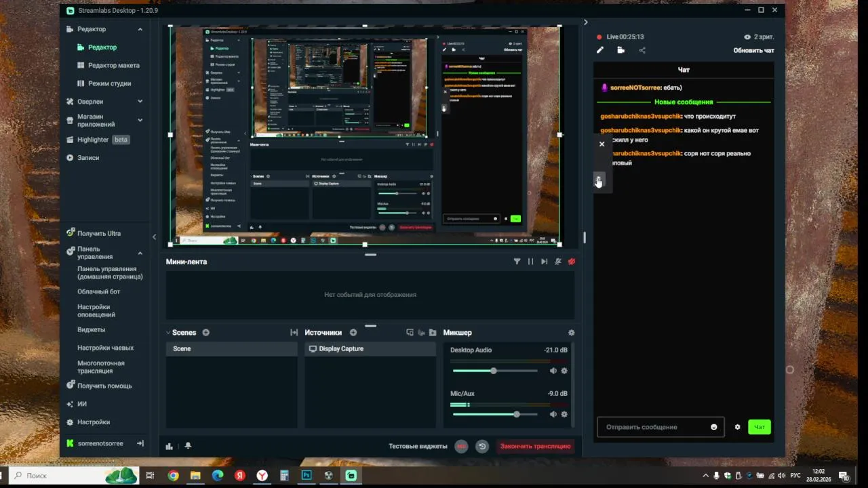Open Photoshop from the taskbar
The image size is (868, 488).
click(307, 476)
